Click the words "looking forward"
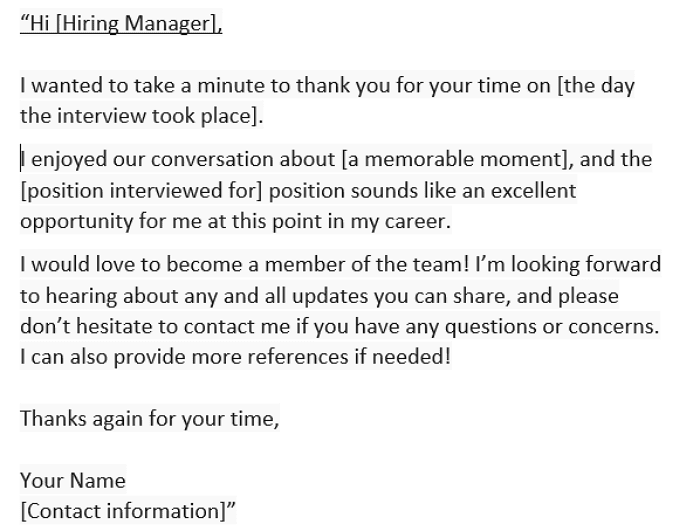The image size is (700, 531). pyautogui.click(x=586, y=264)
